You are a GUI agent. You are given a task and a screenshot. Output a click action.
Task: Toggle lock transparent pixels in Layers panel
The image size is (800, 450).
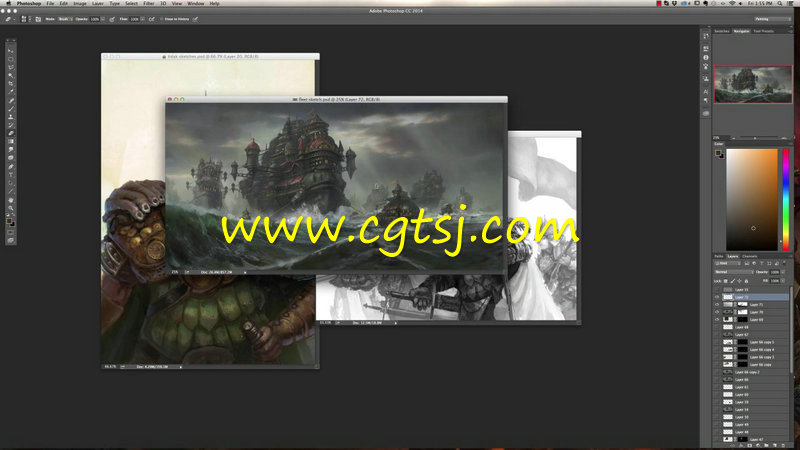tap(726, 281)
